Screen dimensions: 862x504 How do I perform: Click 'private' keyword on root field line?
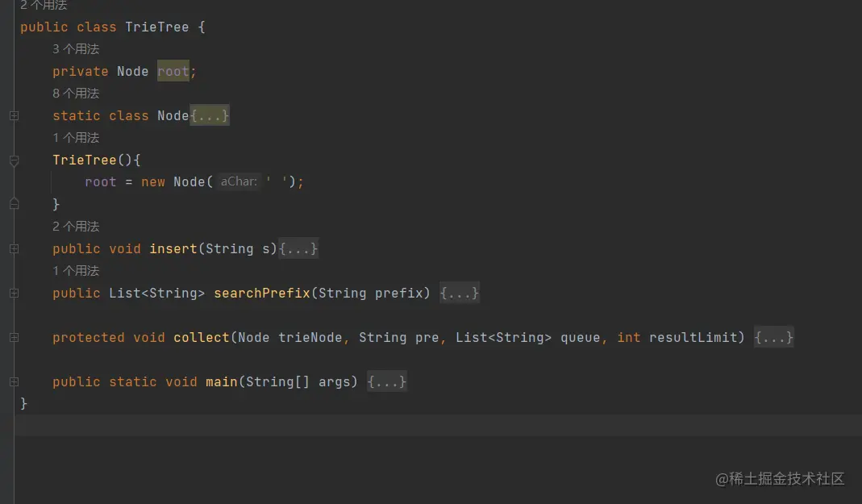click(81, 72)
